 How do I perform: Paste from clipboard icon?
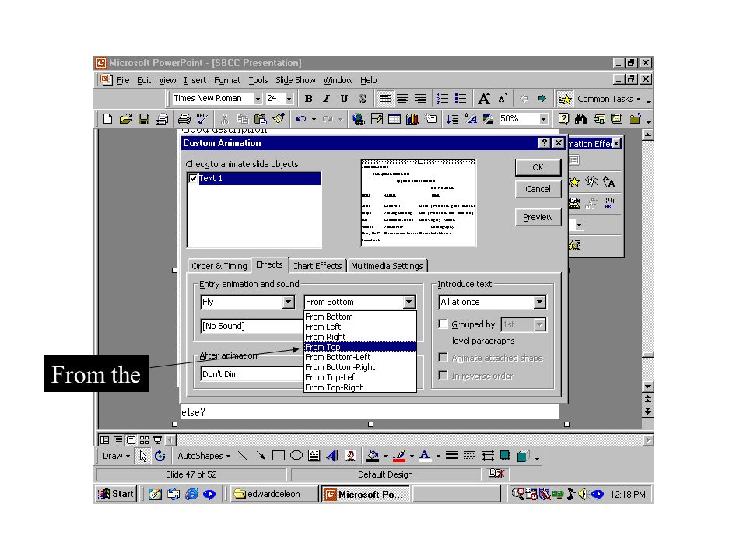tap(260, 118)
